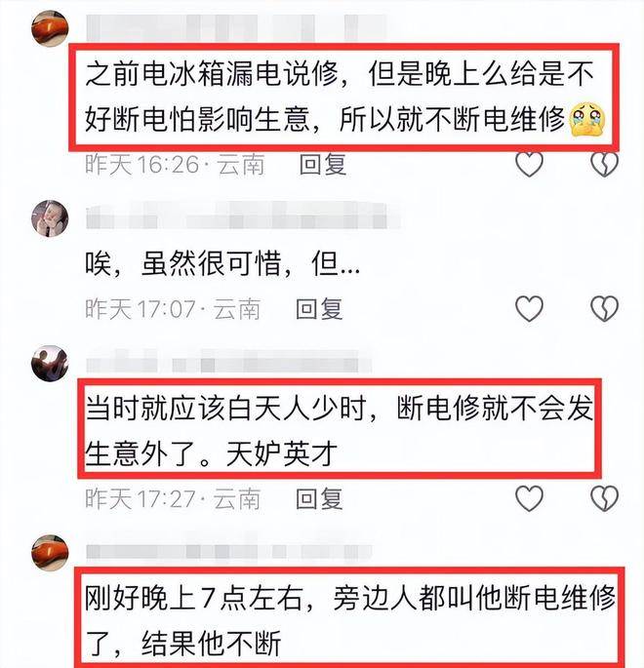The height and width of the screenshot is (668, 644).
Task: Like the 17:27 comment with heart icon
Action: [x=529, y=498]
